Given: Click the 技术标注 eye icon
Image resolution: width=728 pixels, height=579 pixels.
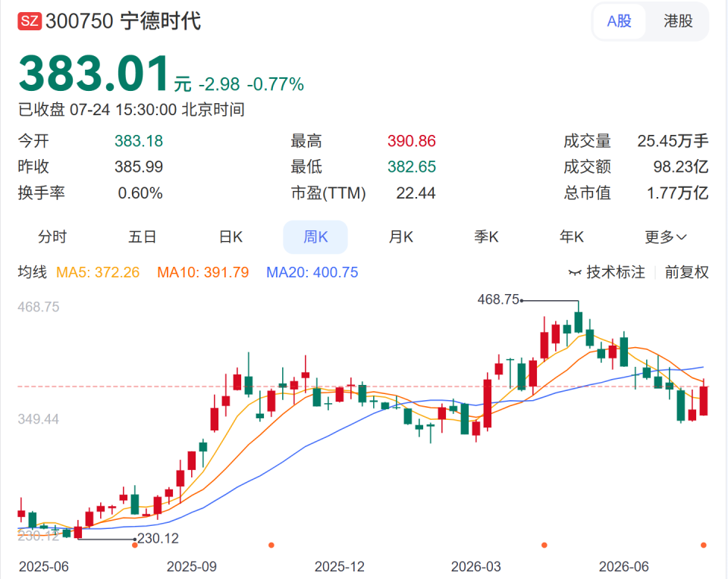Looking at the screenshot, I should 575,272.
